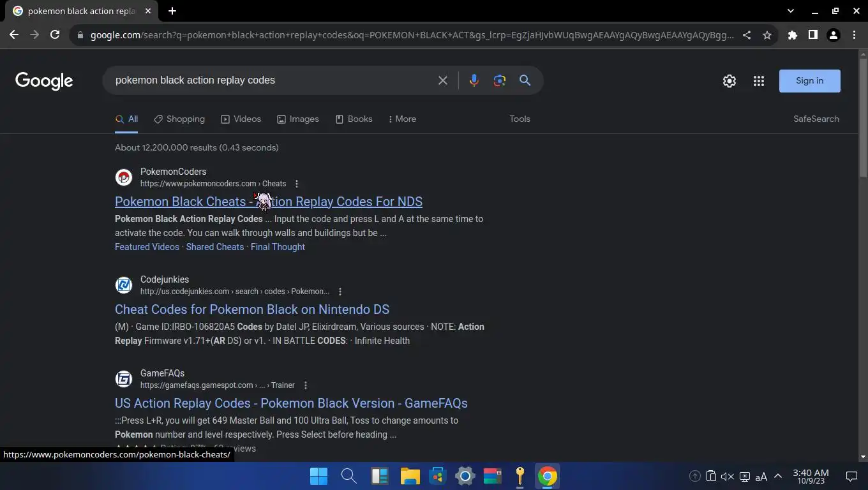Open the Google apps grid
The image size is (868, 490).
point(758,81)
